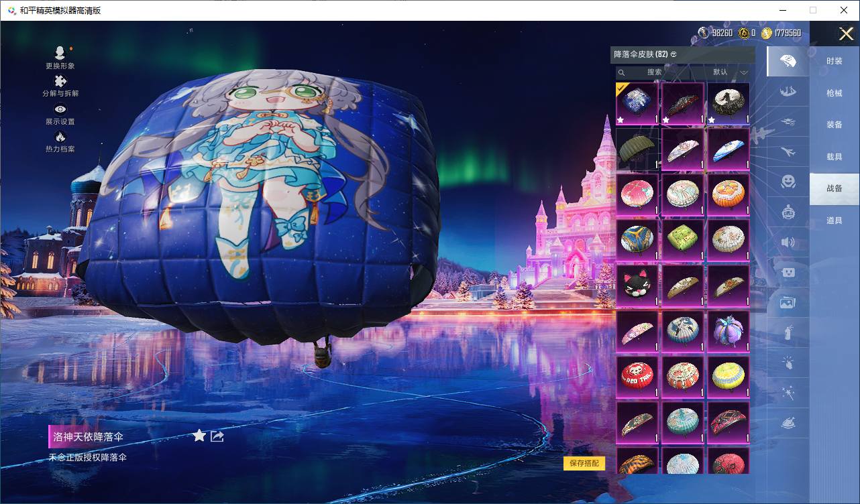This screenshot has width=860, height=504.
Task: Select the lime green square parachute thumbnail
Action: (683, 241)
